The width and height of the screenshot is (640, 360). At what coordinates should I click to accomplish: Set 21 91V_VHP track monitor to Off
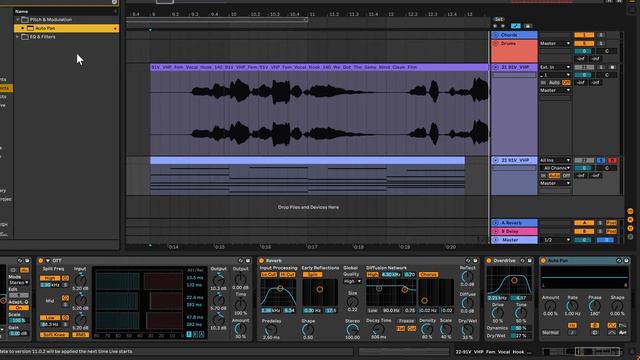coord(566,82)
